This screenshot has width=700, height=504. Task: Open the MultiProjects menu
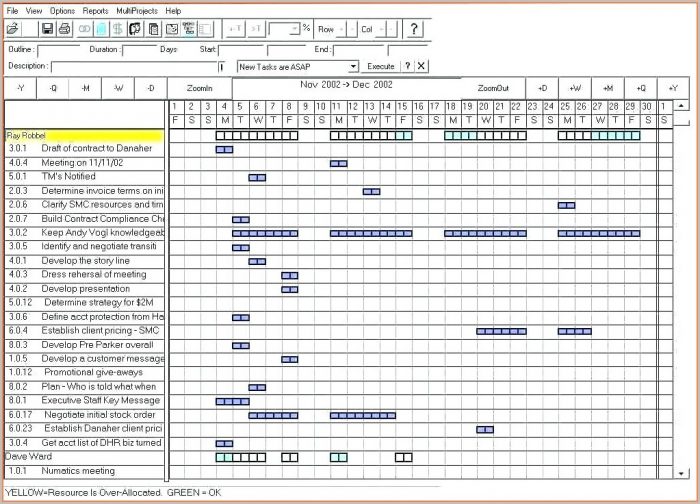point(137,10)
